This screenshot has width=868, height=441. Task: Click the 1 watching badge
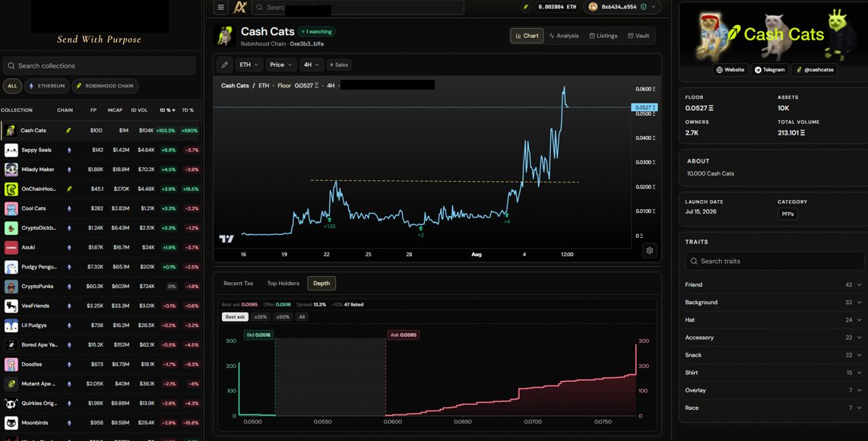pos(317,32)
